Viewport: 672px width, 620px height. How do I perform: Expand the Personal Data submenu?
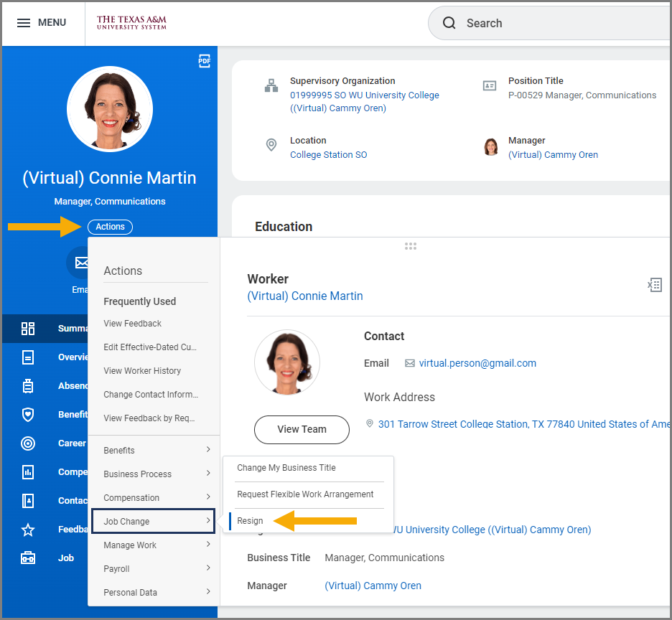[154, 592]
